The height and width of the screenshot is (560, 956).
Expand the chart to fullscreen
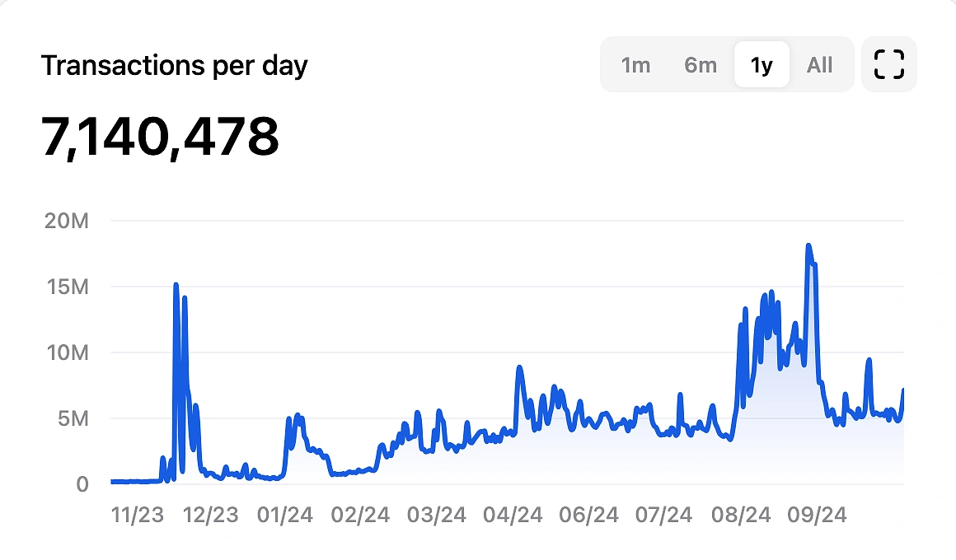coord(888,64)
